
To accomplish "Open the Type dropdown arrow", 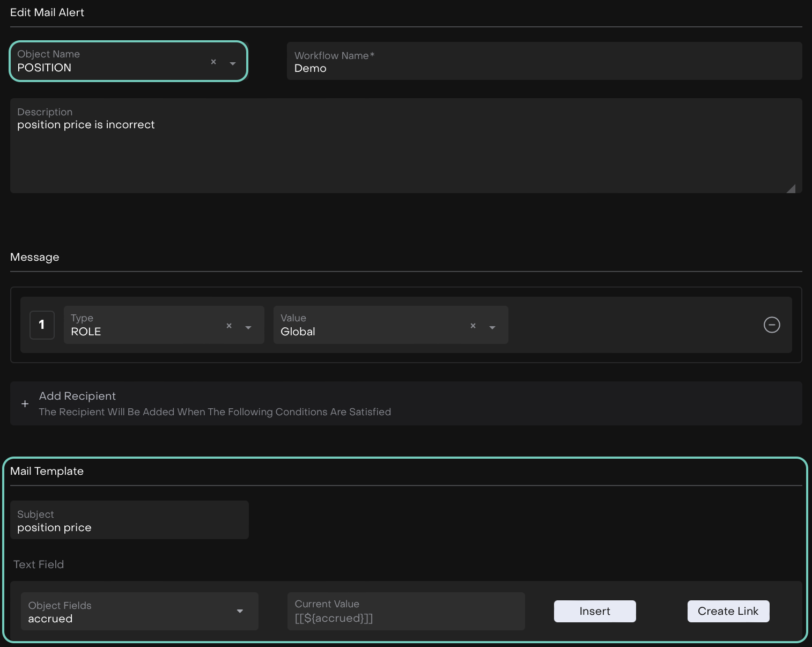I will [248, 327].
